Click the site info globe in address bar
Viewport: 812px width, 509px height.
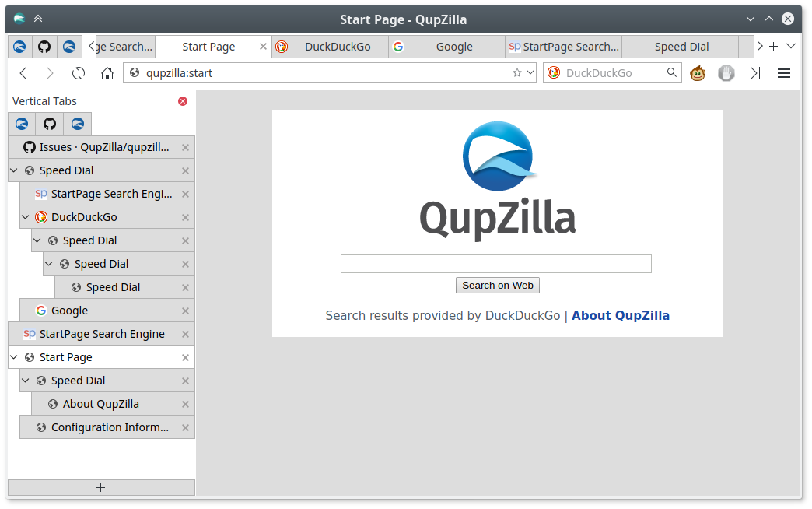coord(135,73)
